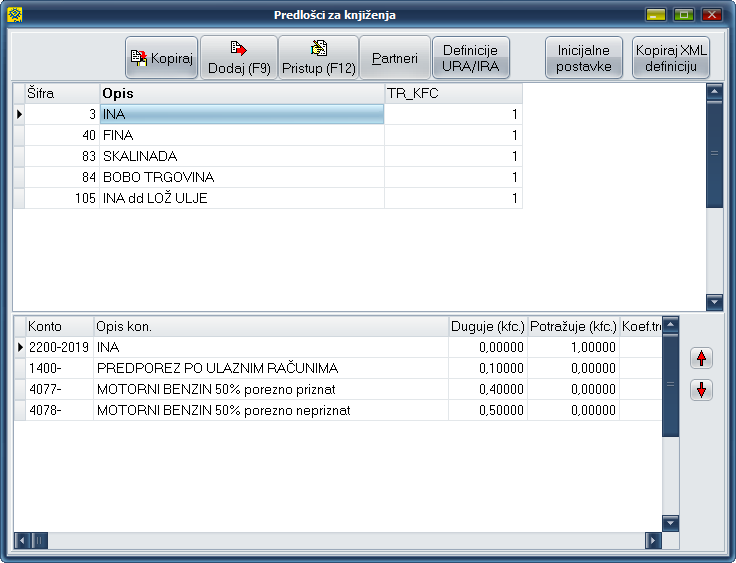Image resolution: width=736 pixels, height=563 pixels.
Task: Select the INA dd LOŽ ULJE row
Action: coord(241,198)
